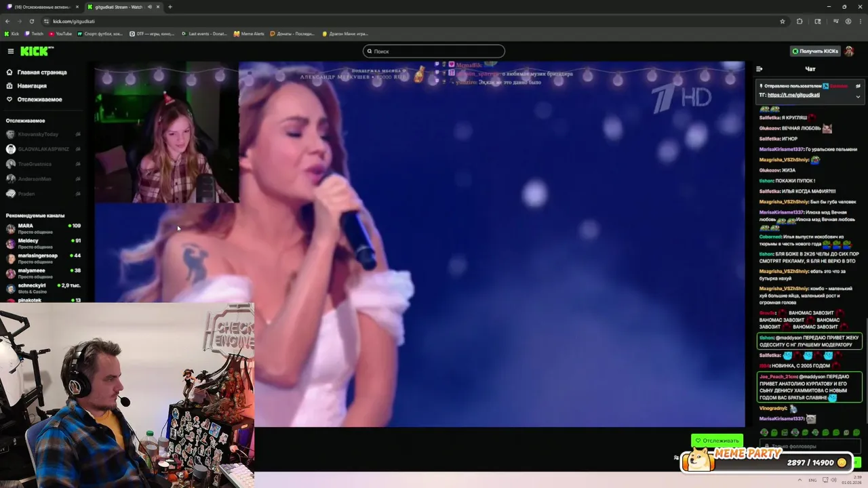
Task: Click the first quick emote below chat
Action: 764,432
